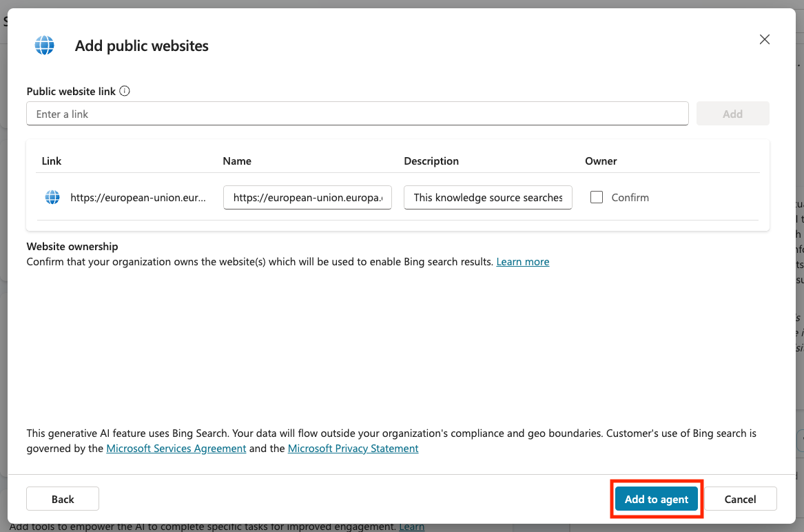Focus the Enter a link text field
Viewport: 804px width, 532px height.
point(357,114)
